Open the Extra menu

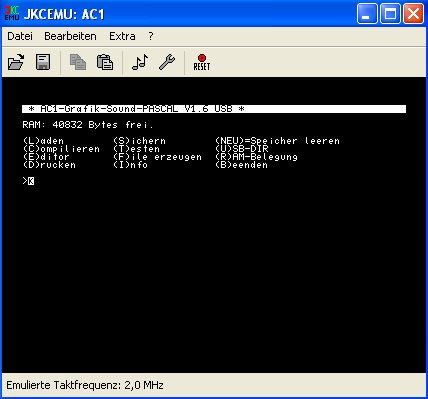click(x=122, y=36)
